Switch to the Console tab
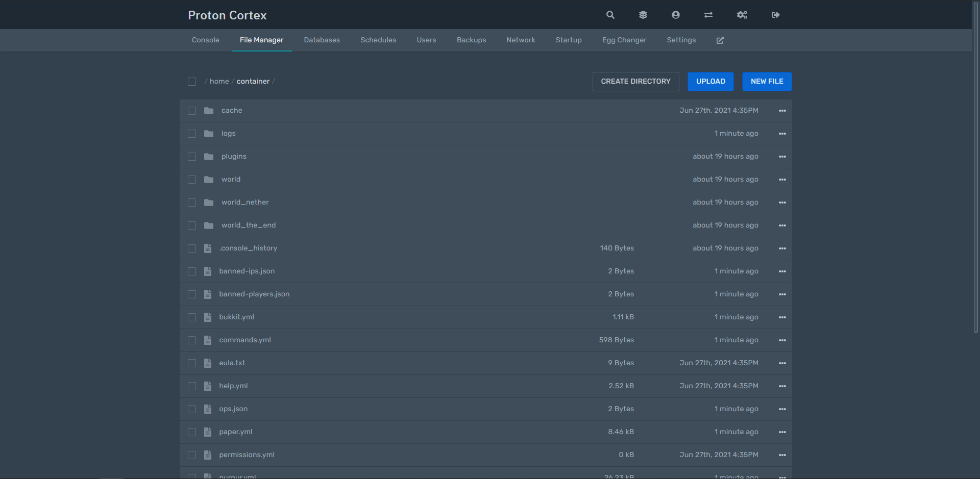Image resolution: width=980 pixels, height=479 pixels. tap(205, 40)
